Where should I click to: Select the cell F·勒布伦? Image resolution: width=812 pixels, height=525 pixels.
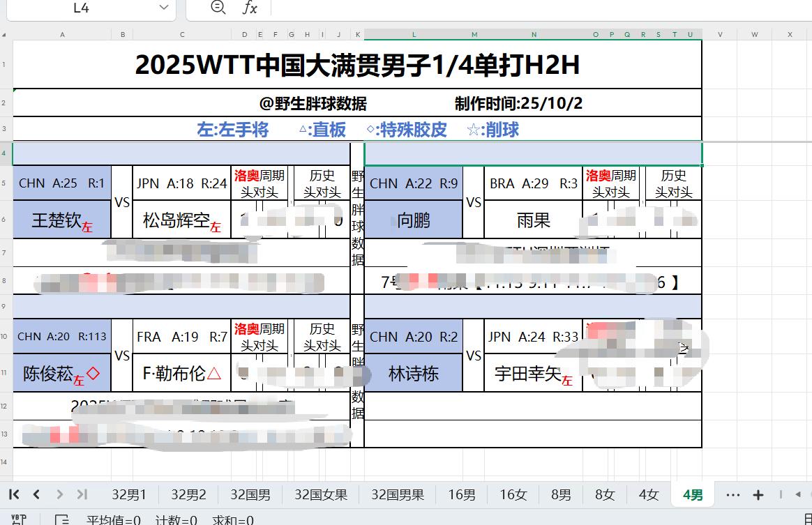click(x=182, y=373)
